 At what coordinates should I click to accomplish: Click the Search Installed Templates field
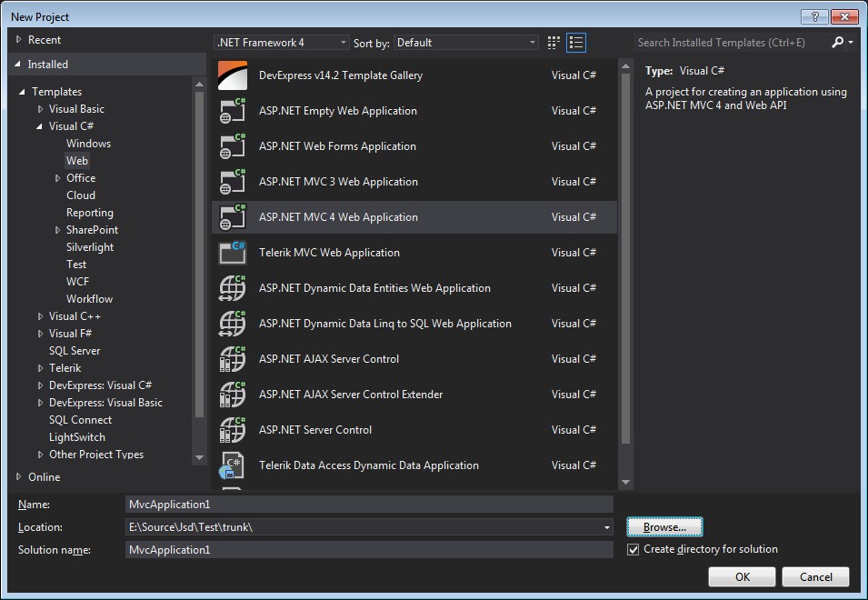tap(732, 43)
